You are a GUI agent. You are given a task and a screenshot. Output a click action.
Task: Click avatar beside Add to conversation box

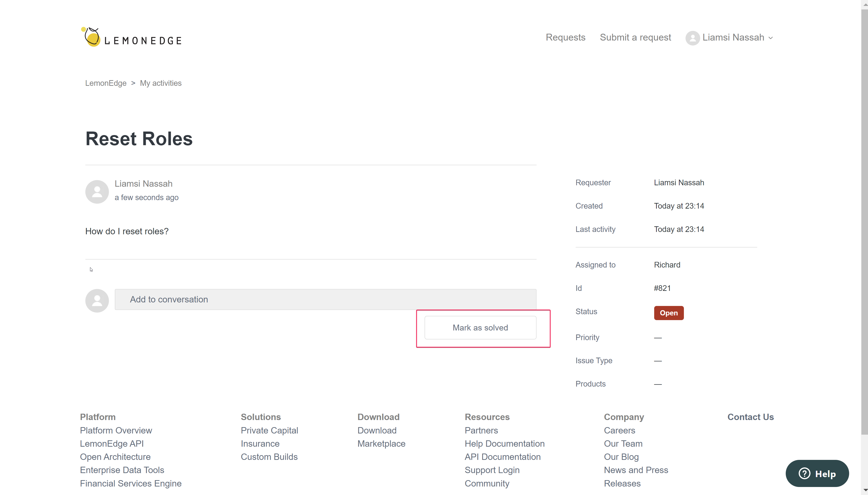coord(97,301)
